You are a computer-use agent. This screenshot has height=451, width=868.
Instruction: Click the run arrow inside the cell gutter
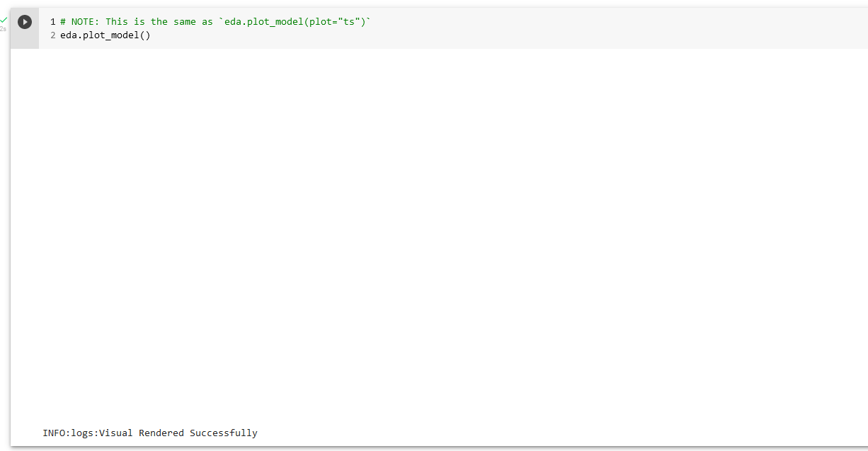point(25,21)
